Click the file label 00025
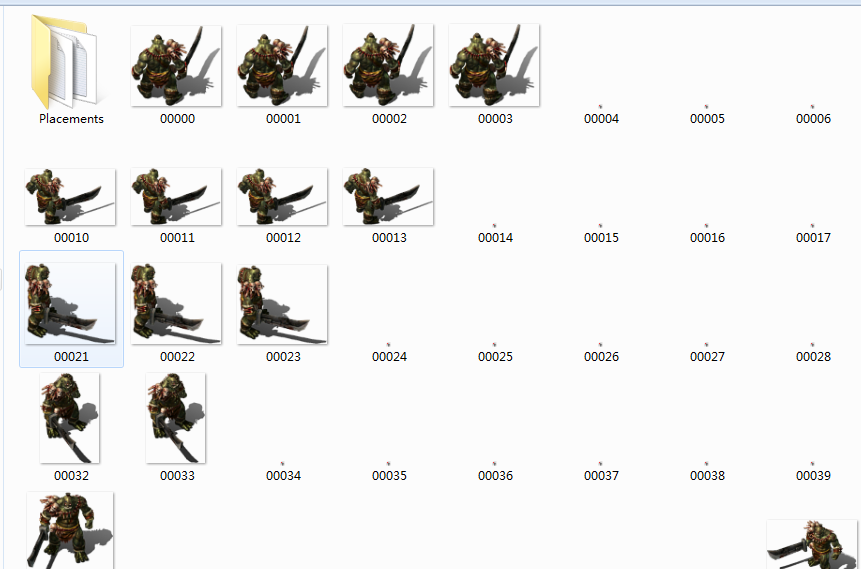This screenshot has height=569, width=861. (x=495, y=357)
